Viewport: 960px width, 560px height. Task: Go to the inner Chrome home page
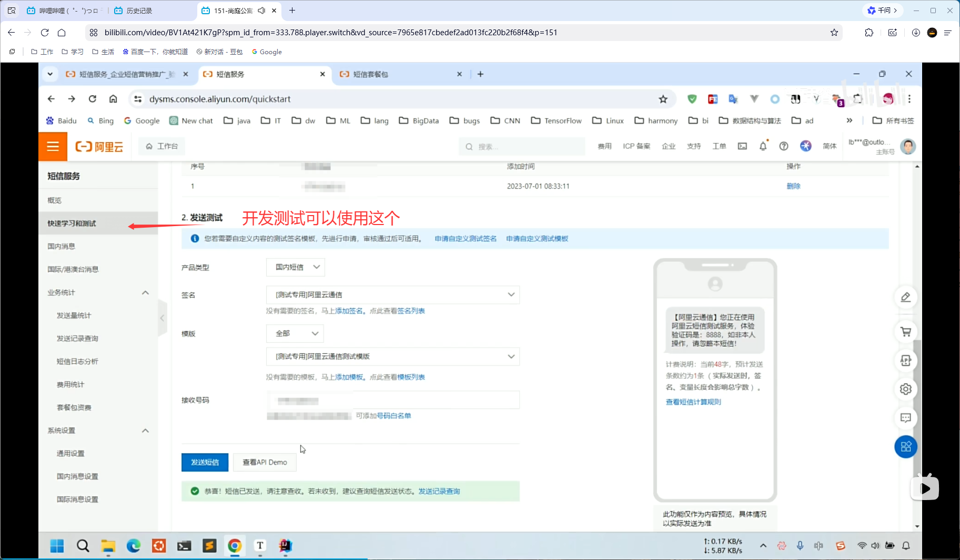click(113, 99)
